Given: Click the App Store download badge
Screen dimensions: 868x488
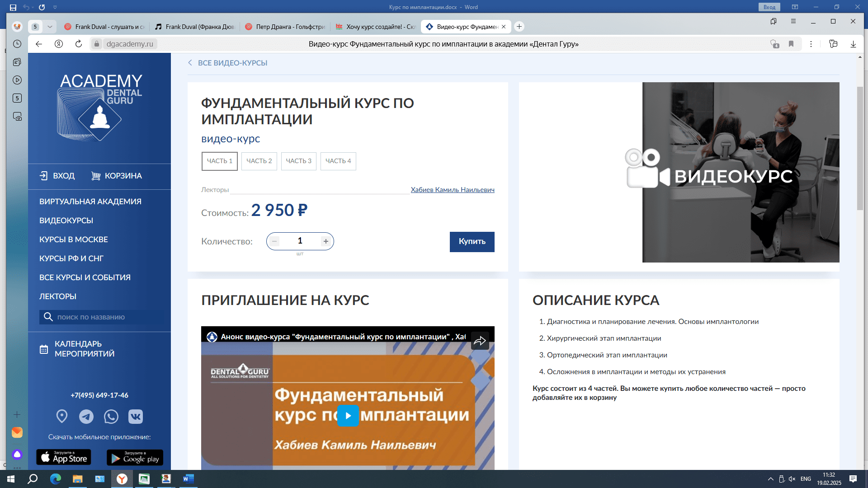Looking at the screenshot, I should pos(64,457).
